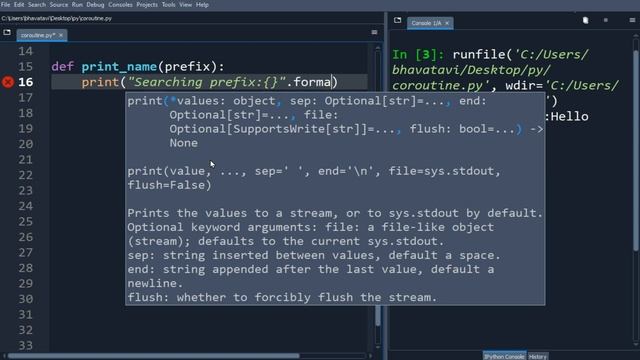640x360 pixels.
Task: Close the coroutine.py editor tab
Action: coord(61,35)
